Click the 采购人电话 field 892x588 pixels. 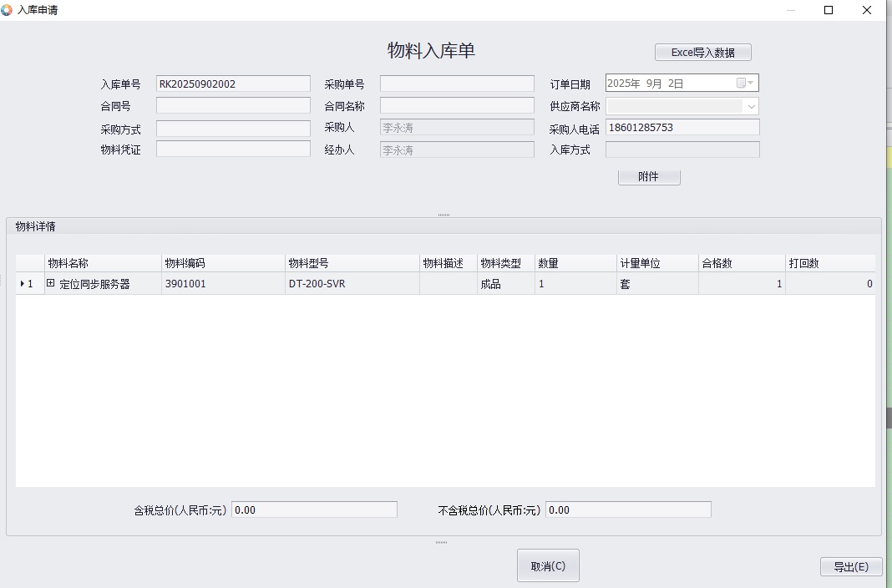pos(682,128)
